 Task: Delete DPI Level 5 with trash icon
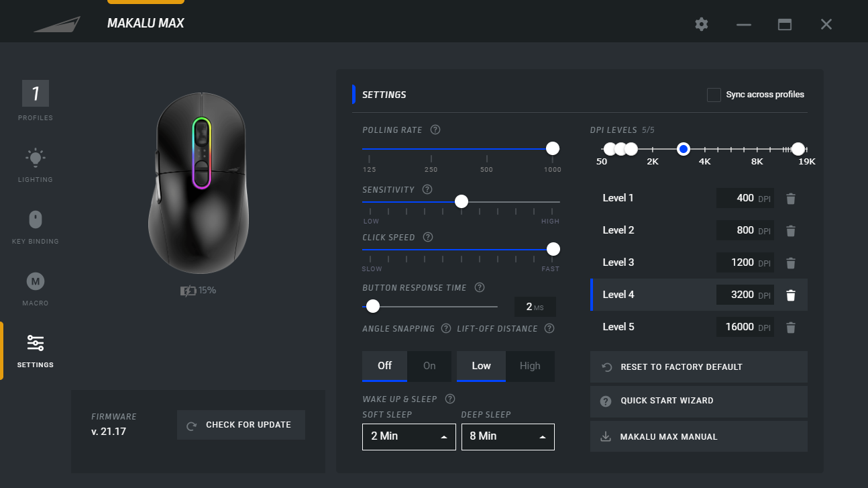791,328
